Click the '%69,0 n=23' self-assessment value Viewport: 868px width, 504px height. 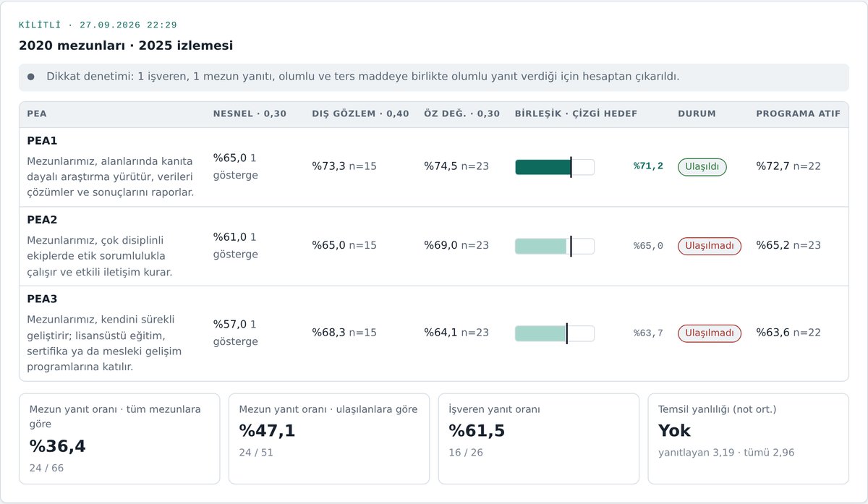click(x=456, y=246)
